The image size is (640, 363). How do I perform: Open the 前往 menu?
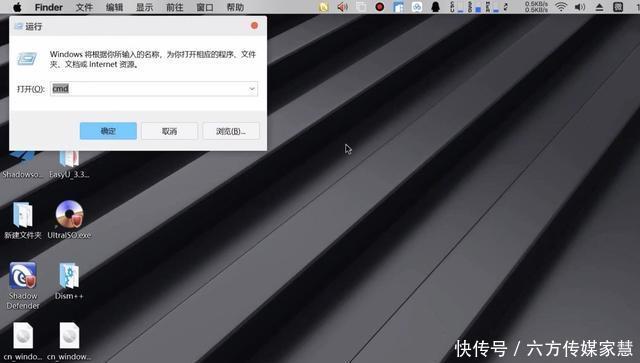175,7
